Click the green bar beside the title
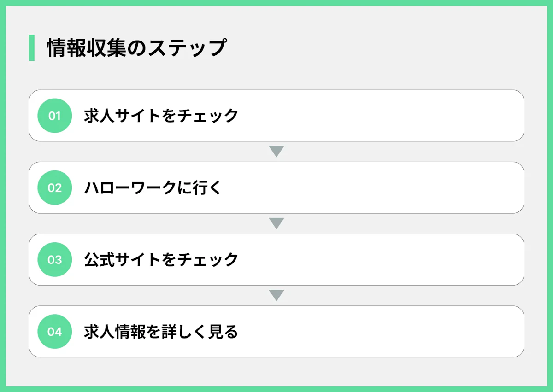 31,47
